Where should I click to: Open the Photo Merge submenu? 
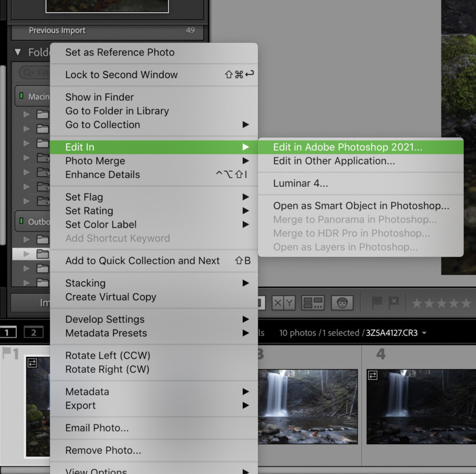point(95,160)
